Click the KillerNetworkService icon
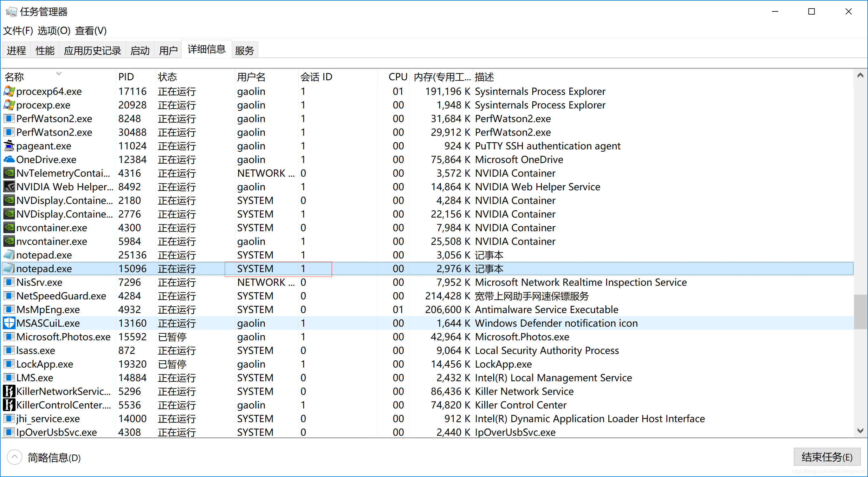 9,391
